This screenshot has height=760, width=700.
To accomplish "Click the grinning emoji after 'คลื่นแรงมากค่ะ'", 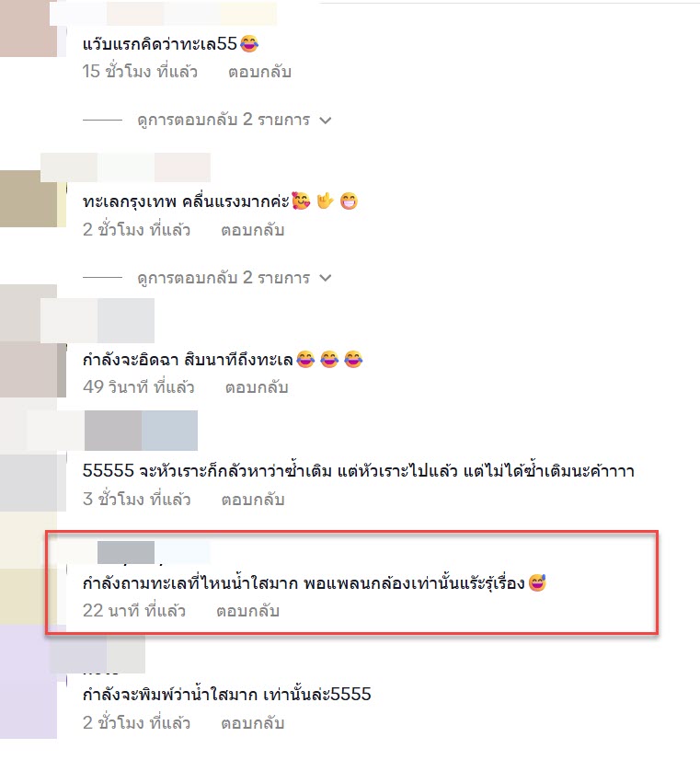I will pyautogui.click(x=349, y=201).
